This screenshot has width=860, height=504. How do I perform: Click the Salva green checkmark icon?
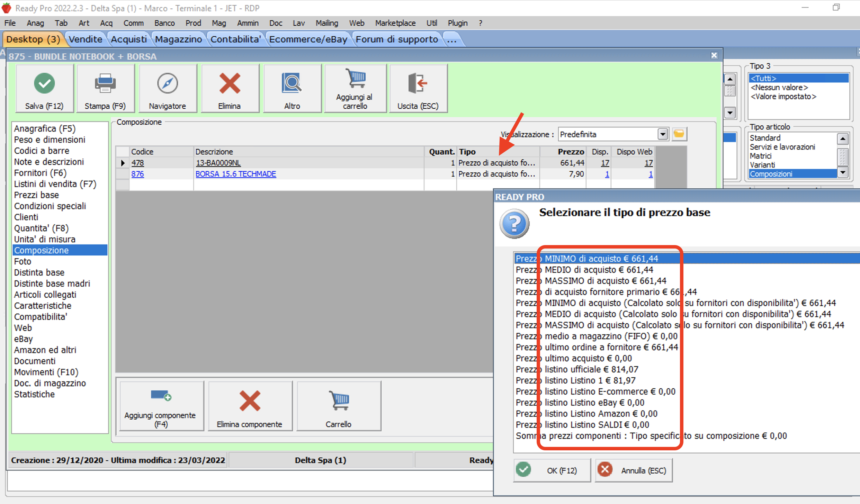tap(44, 83)
